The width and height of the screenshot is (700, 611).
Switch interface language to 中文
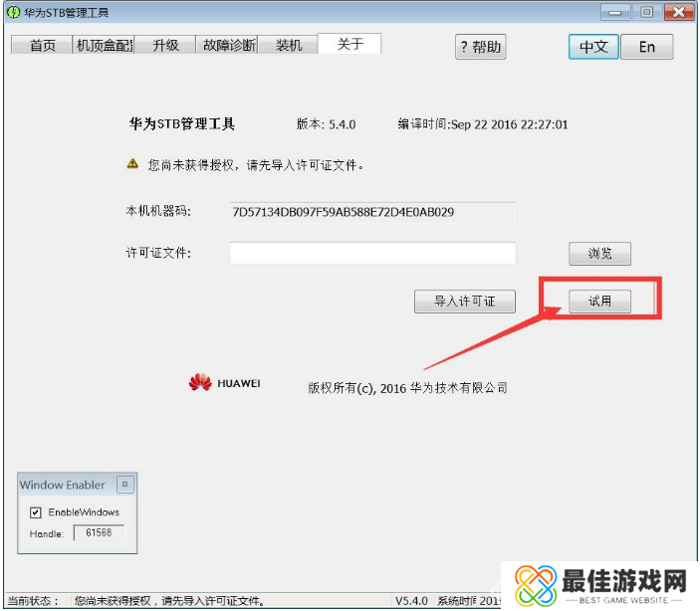[593, 47]
